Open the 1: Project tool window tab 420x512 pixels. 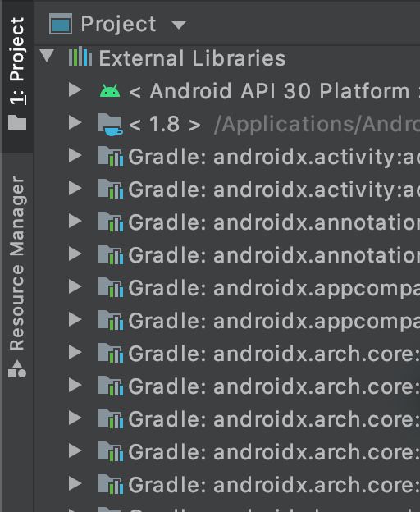[17, 75]
